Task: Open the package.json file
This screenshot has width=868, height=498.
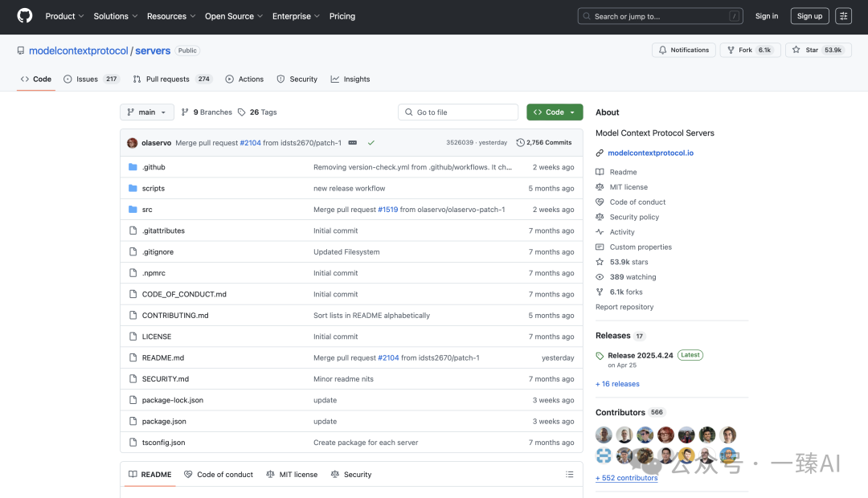Action: coord(164,421)
